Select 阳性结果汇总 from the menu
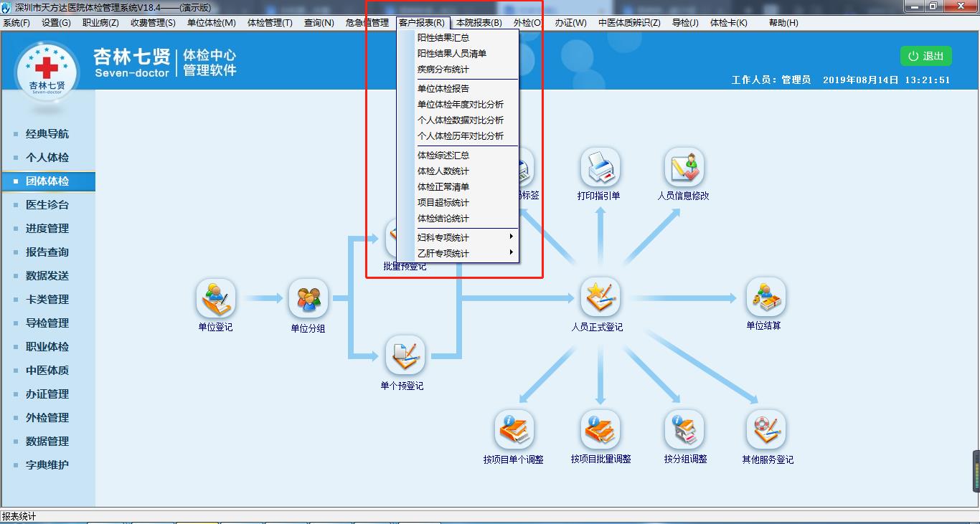The width and height of the screenshot is (980, 524). pos(443,38)
